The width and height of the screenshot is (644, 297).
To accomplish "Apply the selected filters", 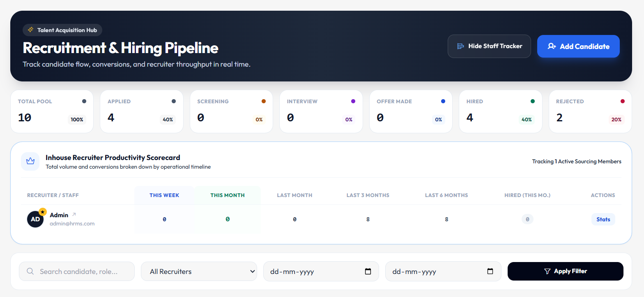I will (566, 271).
